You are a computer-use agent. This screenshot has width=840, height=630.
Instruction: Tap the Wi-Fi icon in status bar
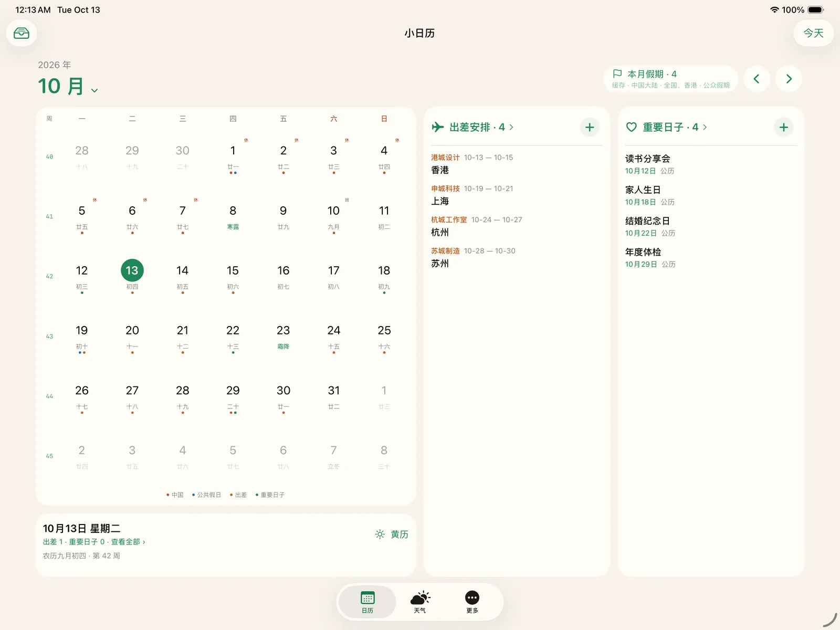click(x=774, y=10)
